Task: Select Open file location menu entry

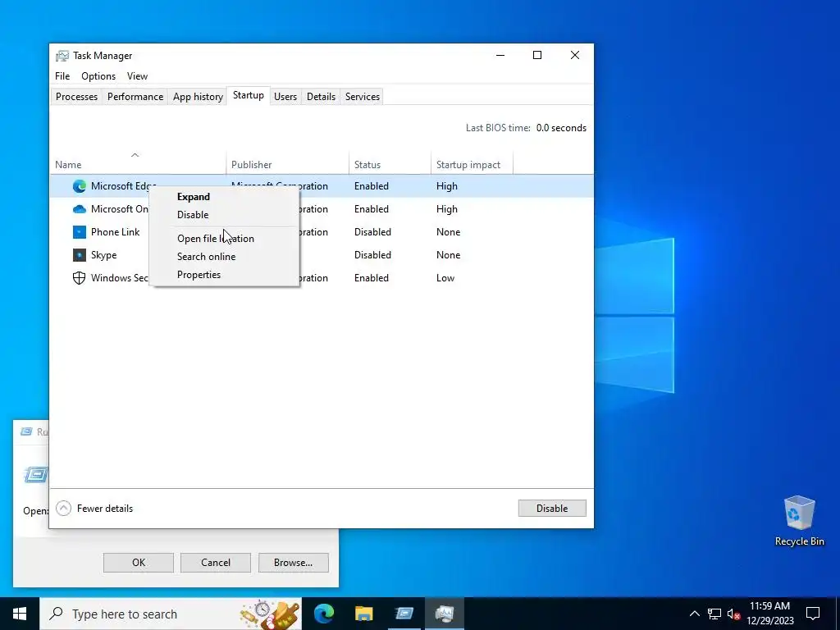Action: (216, 239)
